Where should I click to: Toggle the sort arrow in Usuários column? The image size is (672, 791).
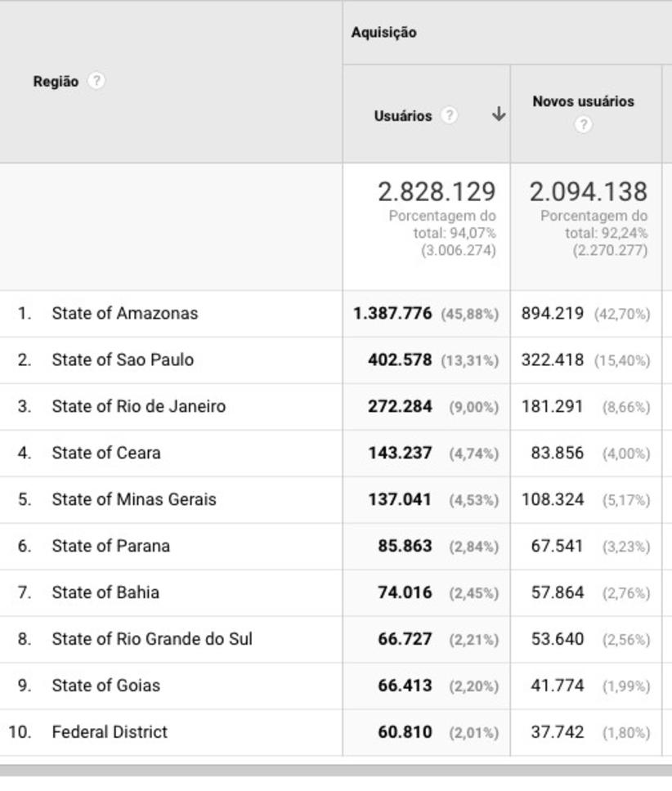pos(498,115)
